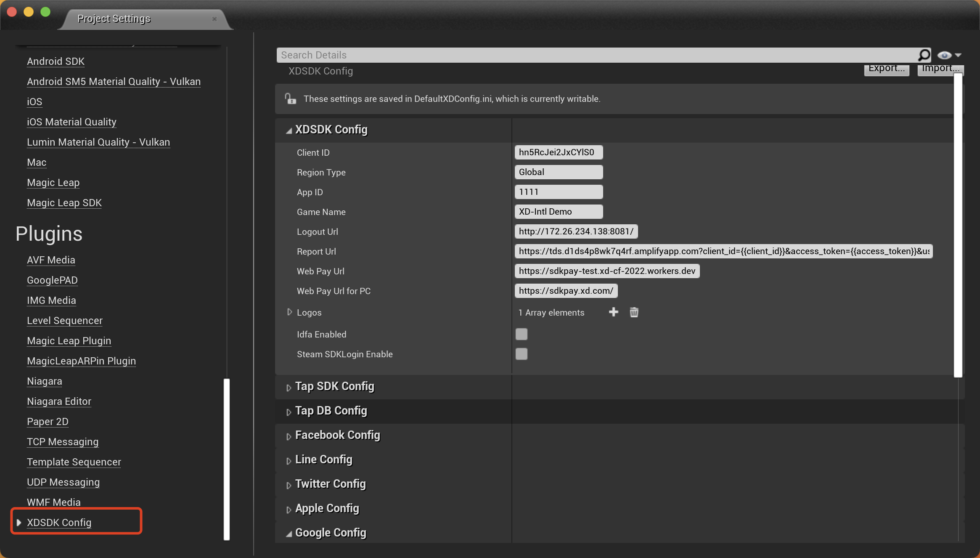Open WMF Media plugin settings
Viewport: 980px width, 558px height.
(x=54, y=502)
